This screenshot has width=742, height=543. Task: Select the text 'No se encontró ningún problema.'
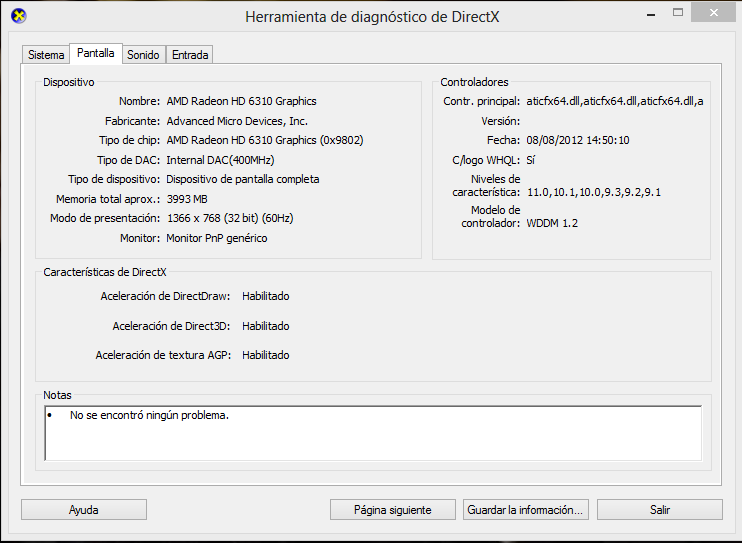(x=149, y=415)
